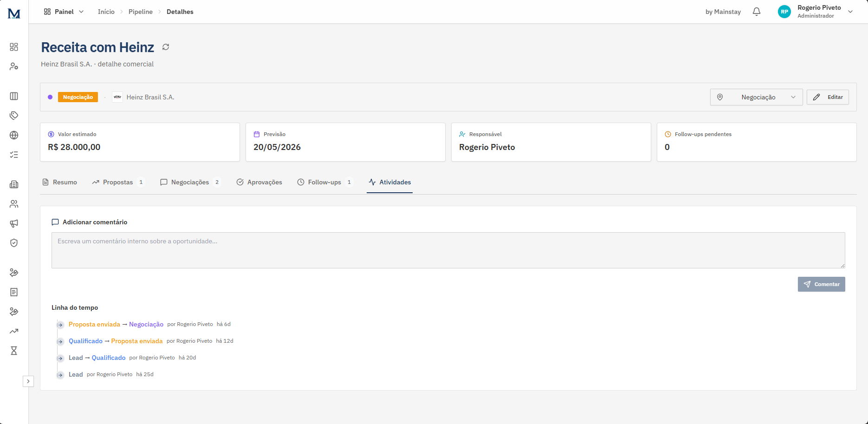Expand the Painel dropdown menu
Image resolution: width=868 pixels, height=424 pixels.
(x=64, y=12)
